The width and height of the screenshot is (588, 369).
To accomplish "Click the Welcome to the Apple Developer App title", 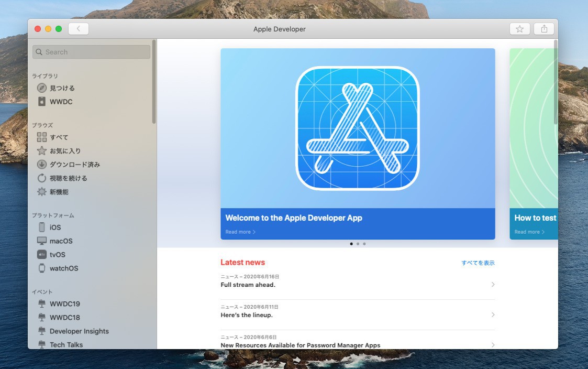I will pos(294,218).
